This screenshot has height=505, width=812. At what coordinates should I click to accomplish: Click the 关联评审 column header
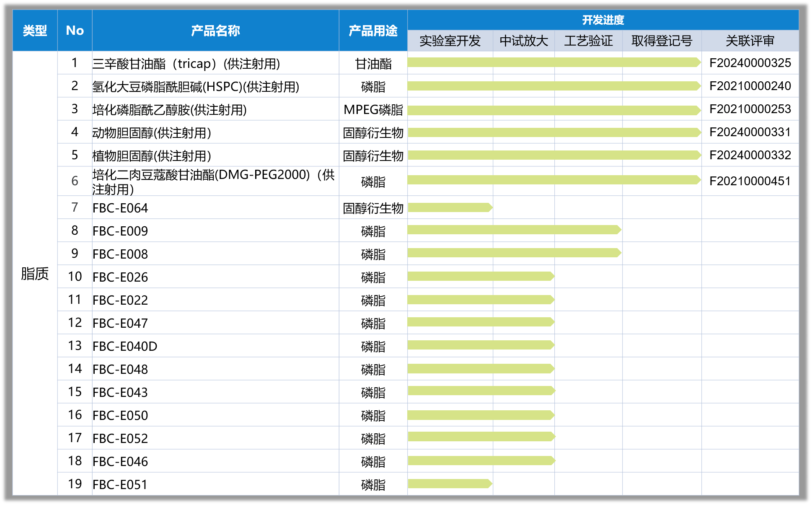click(750, 41)
